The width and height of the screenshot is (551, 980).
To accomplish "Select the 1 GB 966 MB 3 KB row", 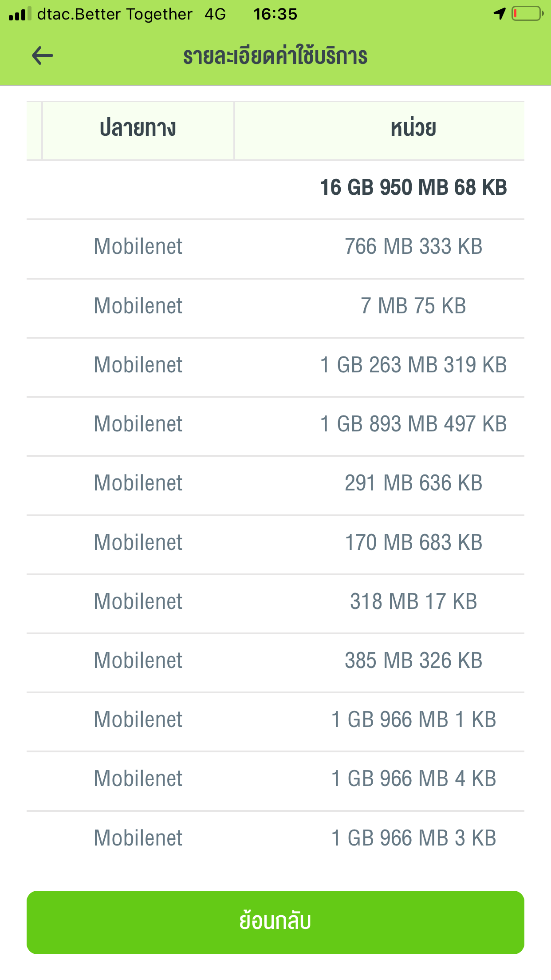I will 275,838.
